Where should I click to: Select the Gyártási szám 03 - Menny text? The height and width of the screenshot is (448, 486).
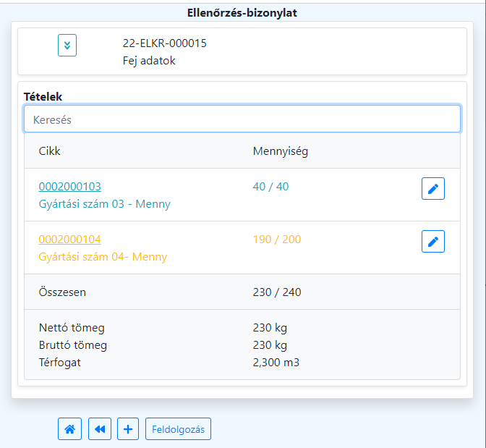(x=105, y=204)
